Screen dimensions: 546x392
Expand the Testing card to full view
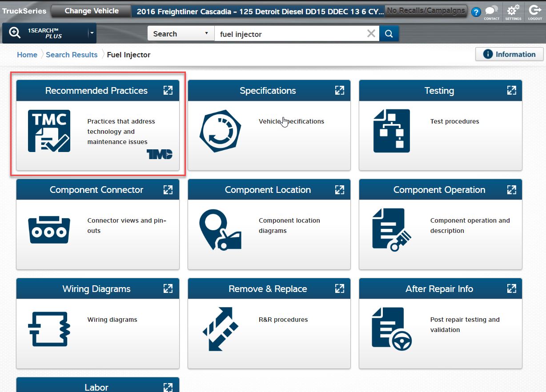click(x=511, y=91)
